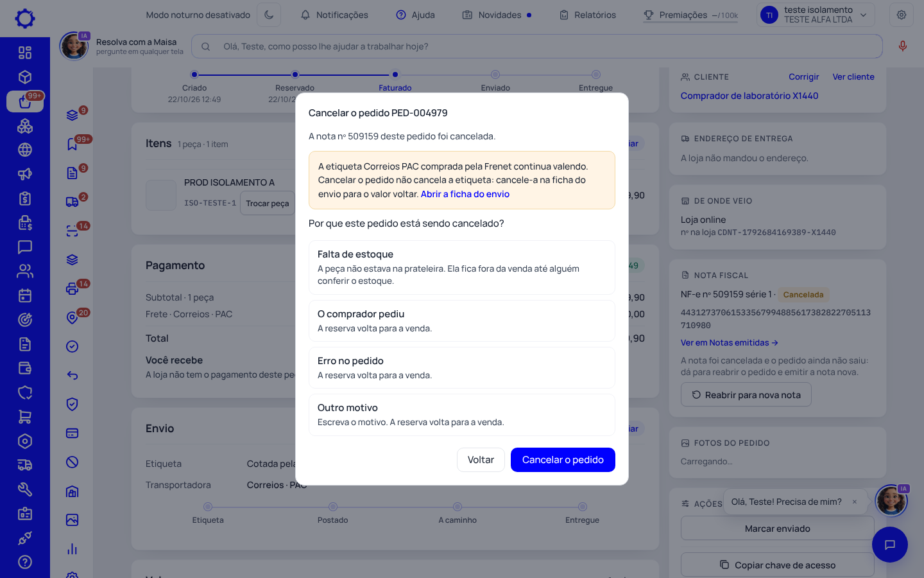Open the dashboard grid icon in sidebar
The height and width of the screenshot is (578, 924).
[25, 53]
